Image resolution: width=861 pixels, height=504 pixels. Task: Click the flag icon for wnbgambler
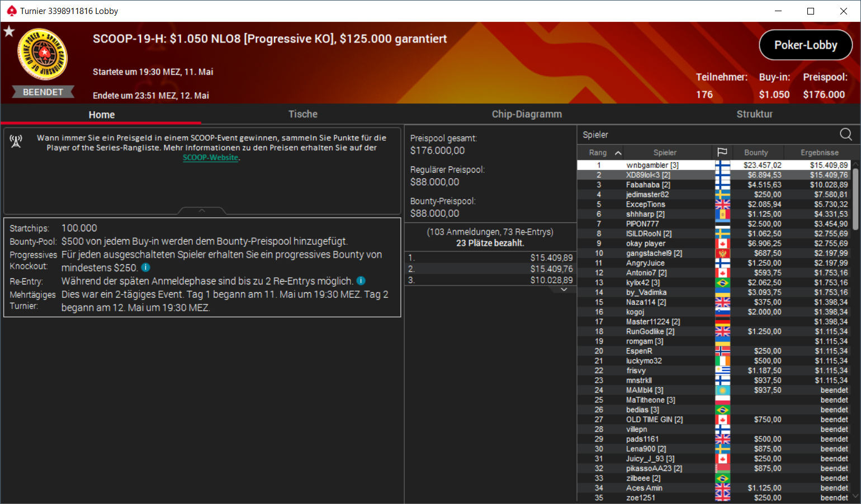722,165
